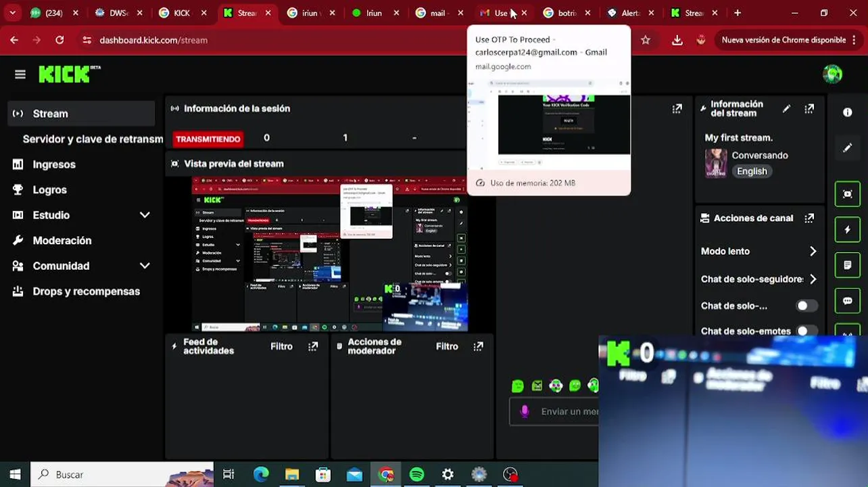The height and width of the screenshot is (487, 868).
Task: Reload the page
Action: click(59, 40)
